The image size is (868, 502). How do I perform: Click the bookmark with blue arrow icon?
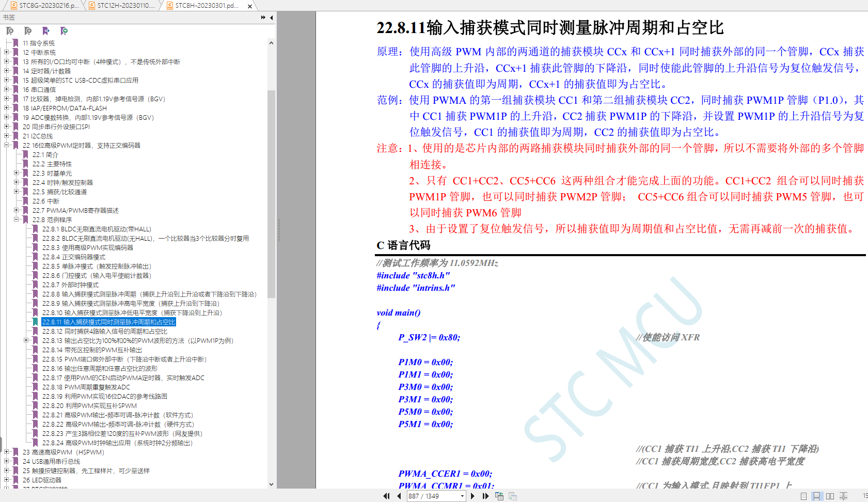(46, 31)
